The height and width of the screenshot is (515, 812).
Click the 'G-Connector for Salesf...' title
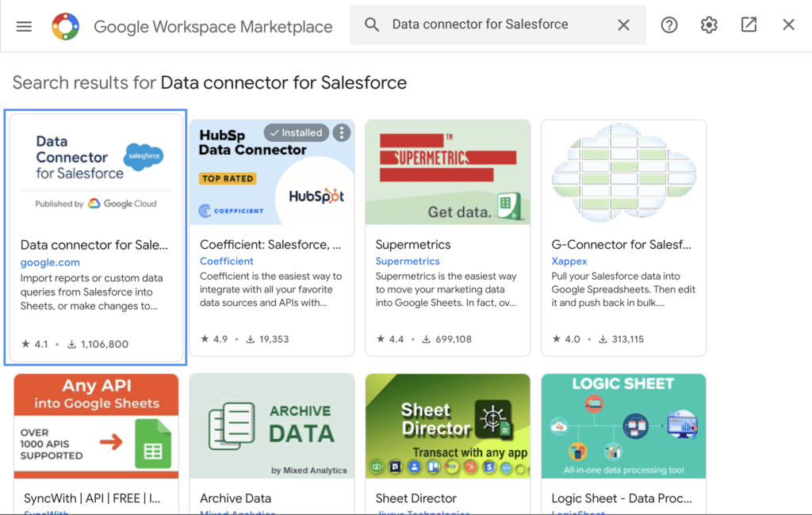[621, 244]
